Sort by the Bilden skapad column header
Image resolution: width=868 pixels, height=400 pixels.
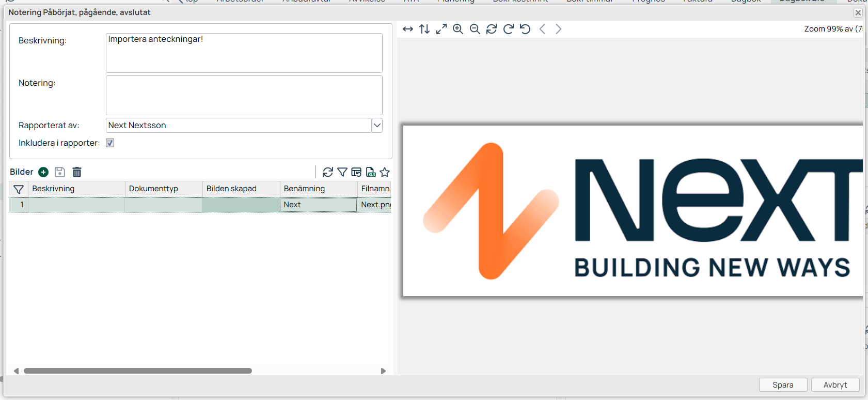pos(241,189)
